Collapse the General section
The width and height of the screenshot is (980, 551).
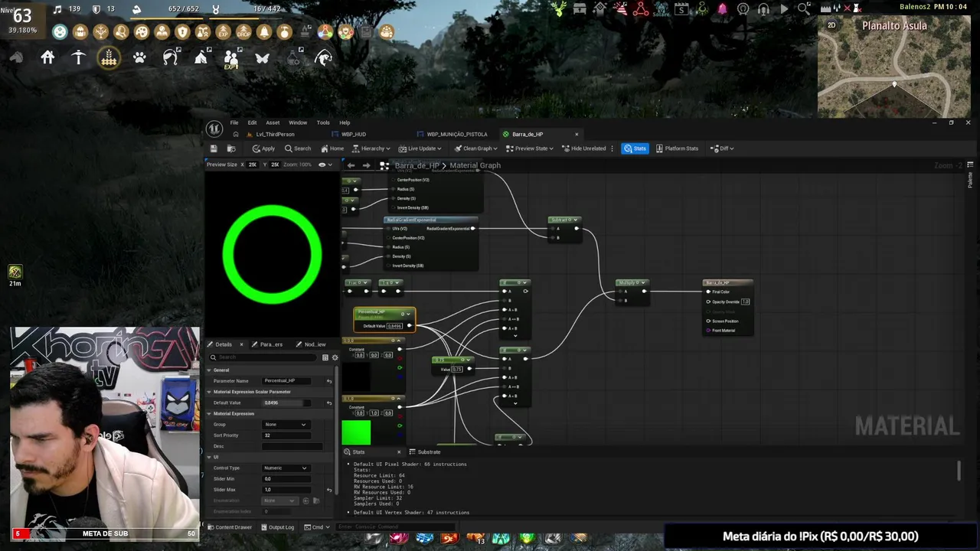coord(208,370)
